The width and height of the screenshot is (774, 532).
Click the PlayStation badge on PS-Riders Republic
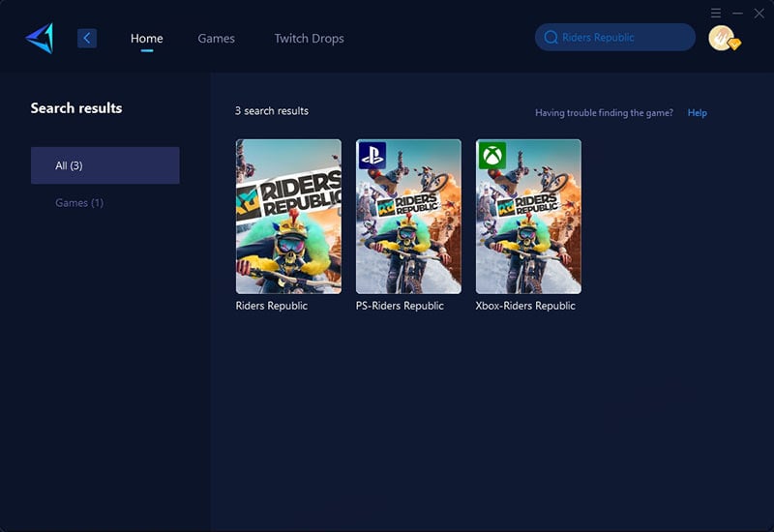372,156
